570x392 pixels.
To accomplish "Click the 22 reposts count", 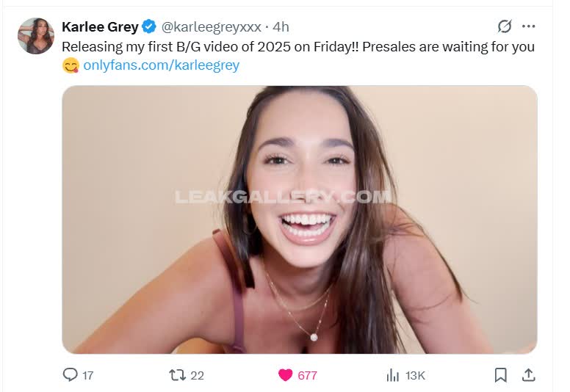I will click(197, 375).
